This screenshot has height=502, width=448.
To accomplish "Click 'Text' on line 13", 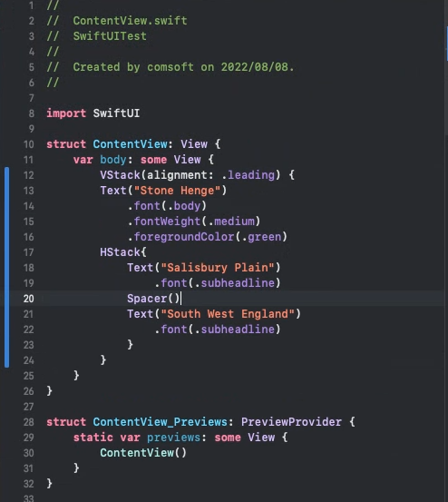I will point(113,191).
